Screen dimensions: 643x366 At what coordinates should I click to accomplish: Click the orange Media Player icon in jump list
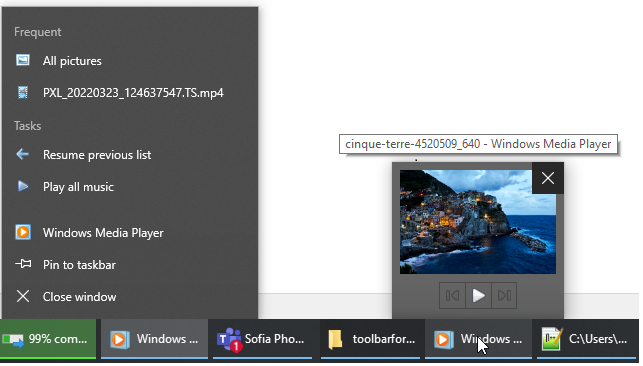click(23, 232)
